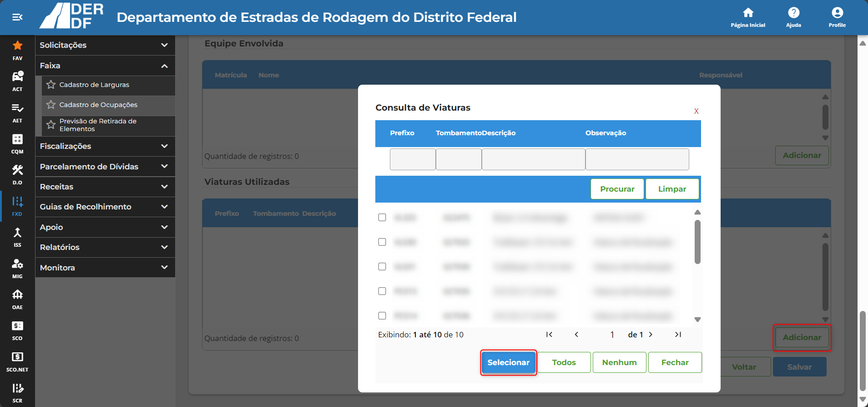This screenshot has height=407, width=868.
Task: Click Nenhum to deselect all
Action: (x=619, y=362)
